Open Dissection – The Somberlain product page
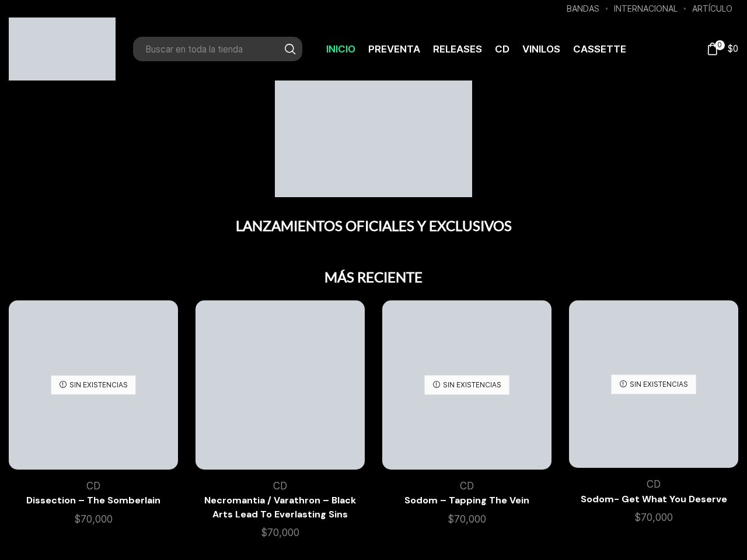The image size is (747, 560). [x=93, y=500]
